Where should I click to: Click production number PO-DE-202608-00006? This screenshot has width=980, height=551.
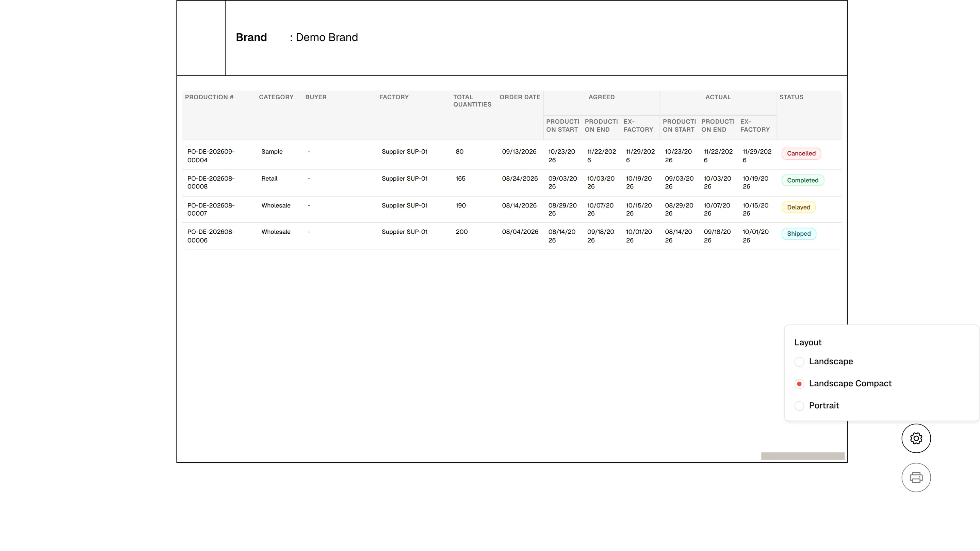(x=211, y=236)
